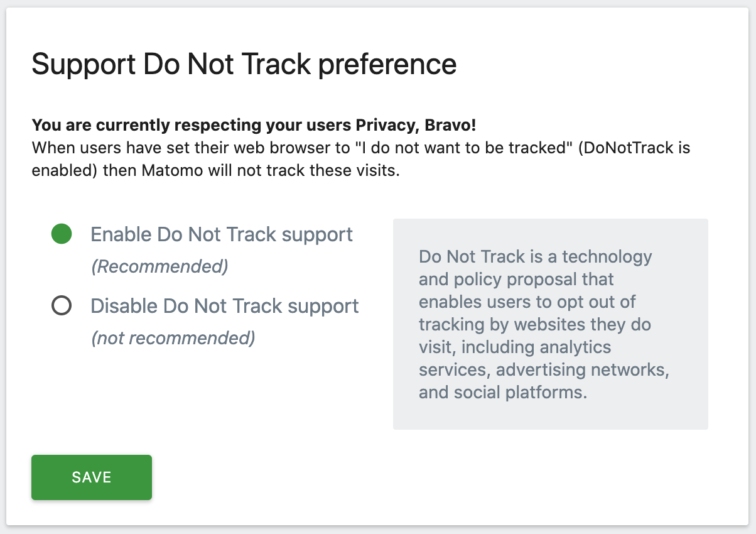Save the Do Not Track preference
756x534 pixels.
pos(91,477)
